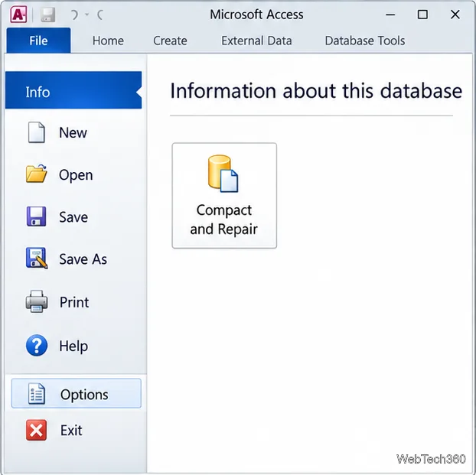Switch to the Create tab
Viewport: 476px width, 475px height.
[x=170, y=41]
